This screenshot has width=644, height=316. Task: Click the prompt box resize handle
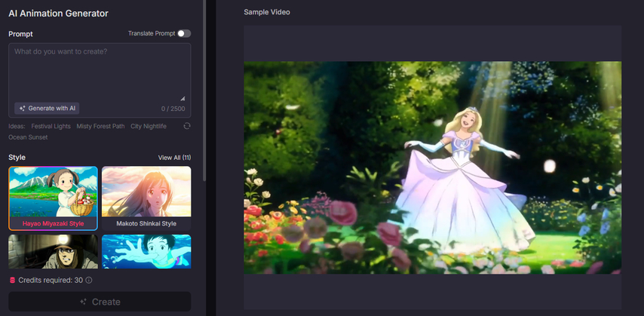click(x=182, y=98)
